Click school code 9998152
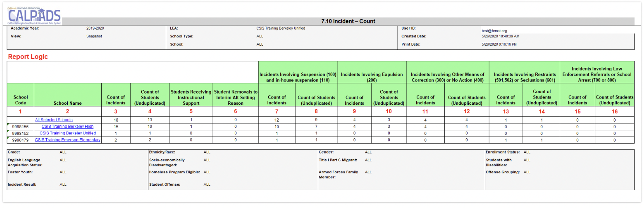This screenshot has height=208, width=644. (20, 133)
